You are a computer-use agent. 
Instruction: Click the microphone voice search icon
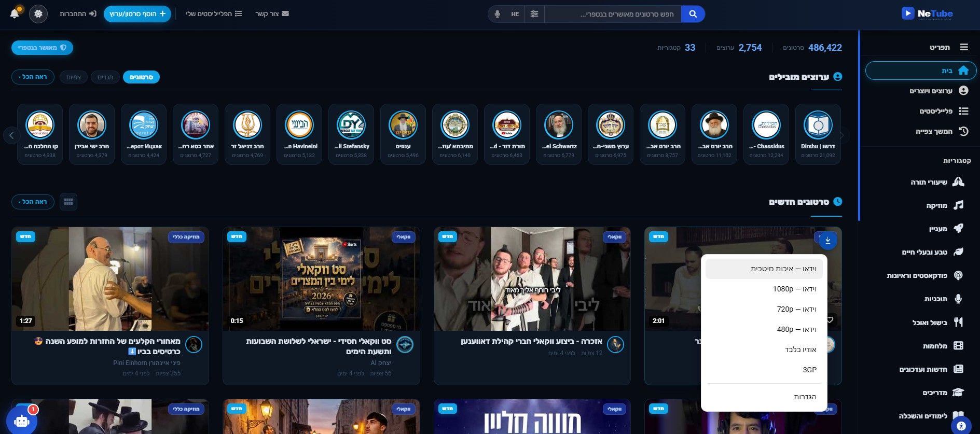point(497,14)
